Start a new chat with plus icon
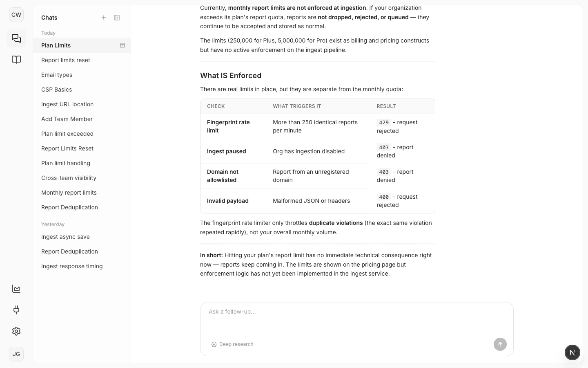The height and width of the screenshot is (368, 588). pyautogui.click(x=104, y=18)
